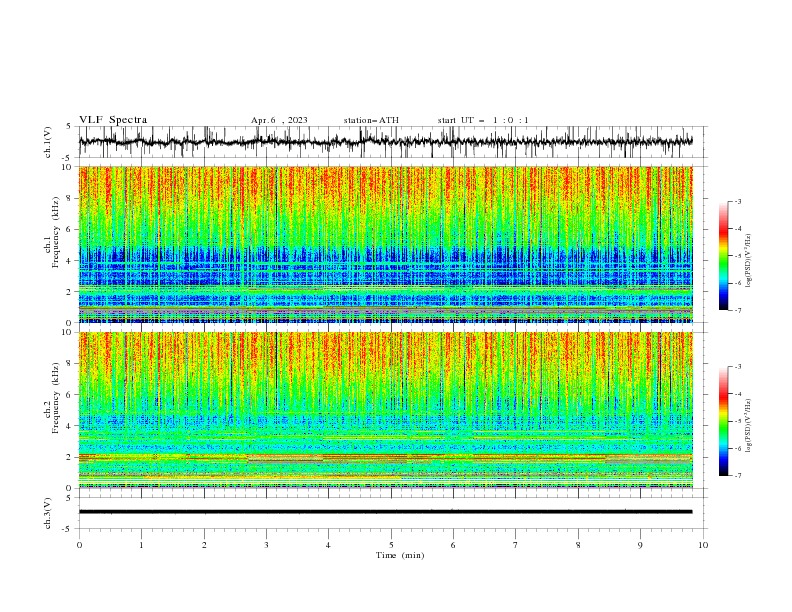The image size is (792, 612).
Task: Select the ch.2 spectrogram color scale bar
Action: pyautogui.click(x=723, y=421)
